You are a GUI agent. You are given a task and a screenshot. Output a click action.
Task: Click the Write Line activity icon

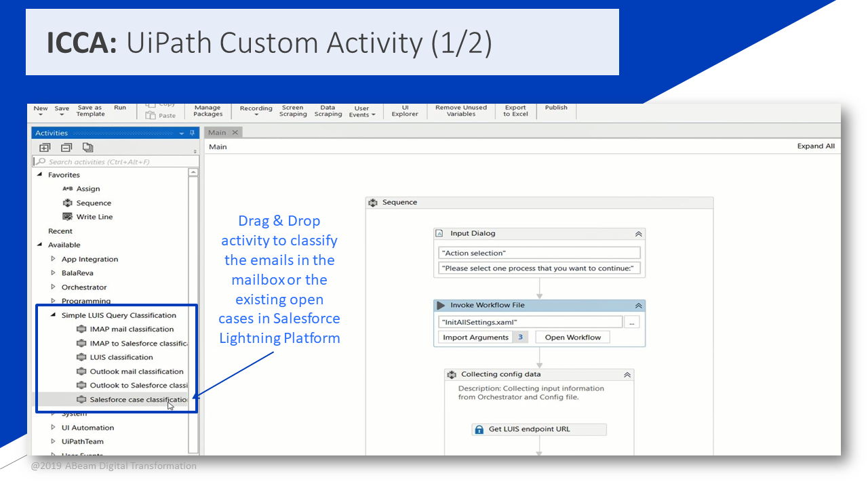coord(67,217)
